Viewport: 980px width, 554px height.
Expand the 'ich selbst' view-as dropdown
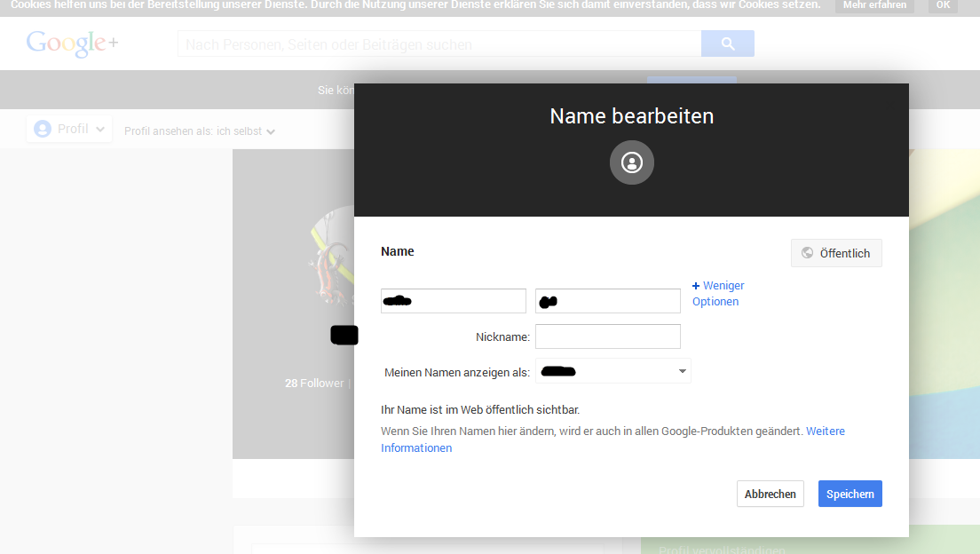pos(246,131)
